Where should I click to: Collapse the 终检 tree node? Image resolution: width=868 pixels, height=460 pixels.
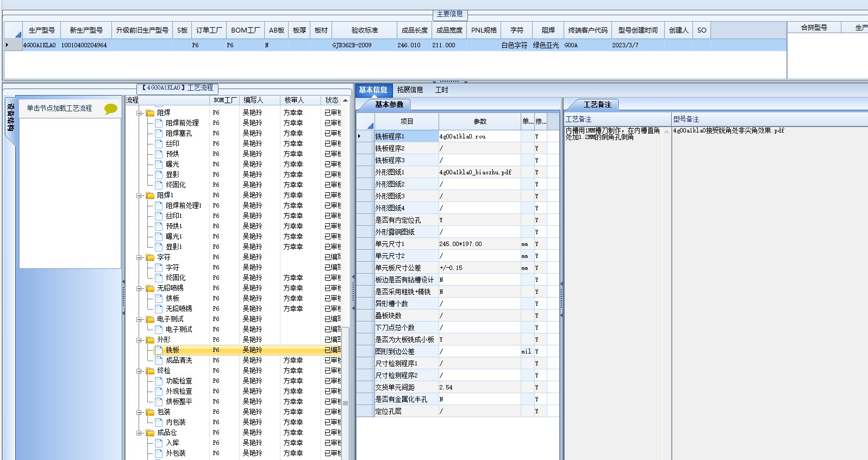(x=139, y=371)
